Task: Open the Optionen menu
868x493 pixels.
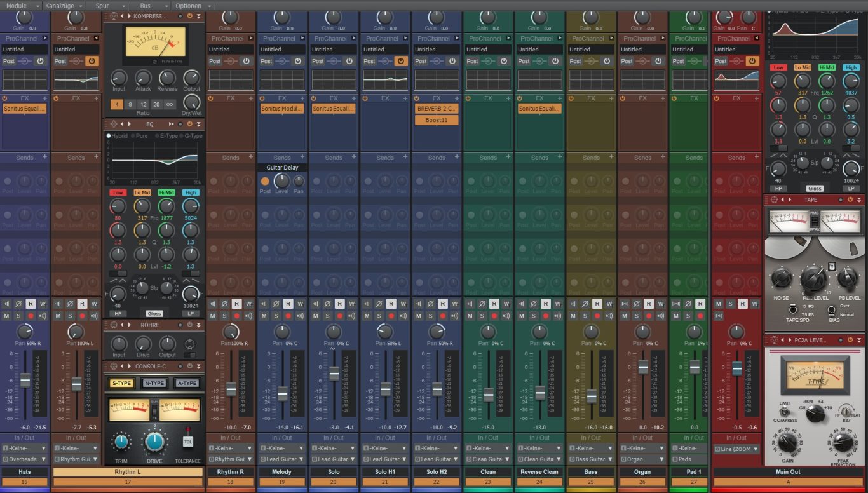Action: [191, 6]
